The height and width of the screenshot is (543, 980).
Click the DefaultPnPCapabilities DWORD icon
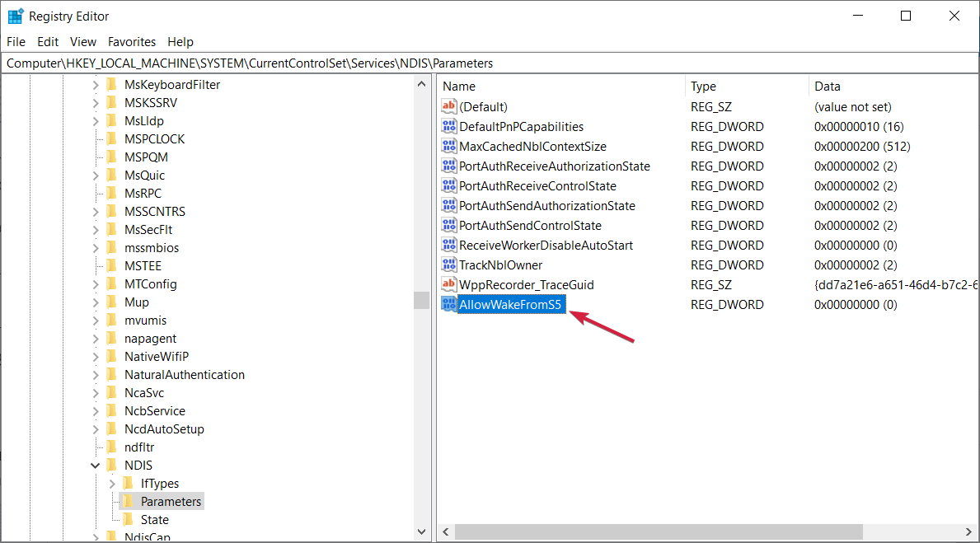[448, 126]
